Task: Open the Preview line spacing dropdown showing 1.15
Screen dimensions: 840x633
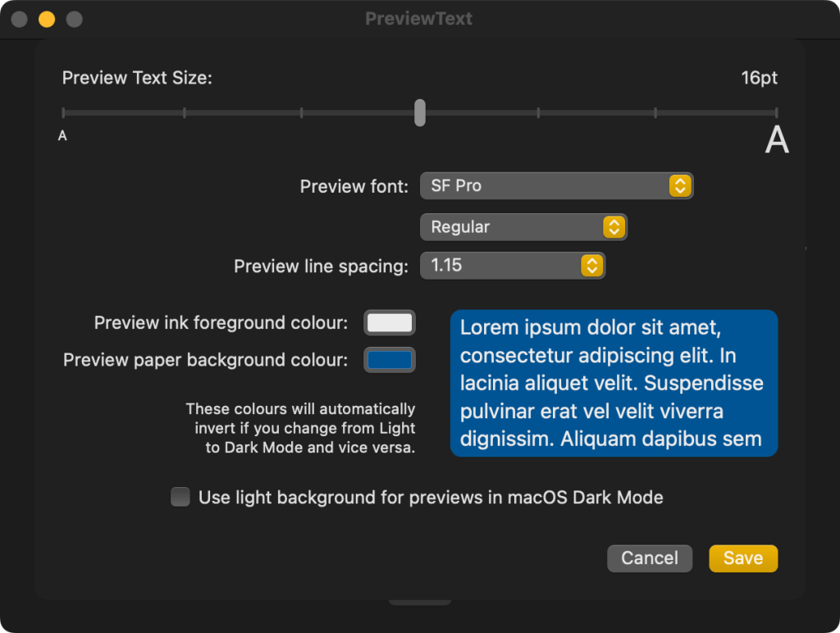Action: [x=513, y=265]
